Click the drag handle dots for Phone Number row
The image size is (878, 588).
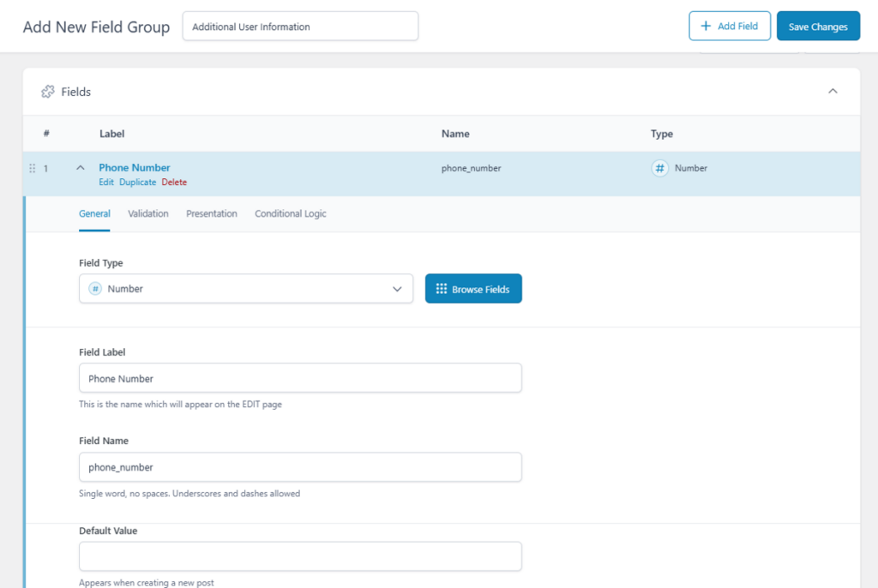32,168
